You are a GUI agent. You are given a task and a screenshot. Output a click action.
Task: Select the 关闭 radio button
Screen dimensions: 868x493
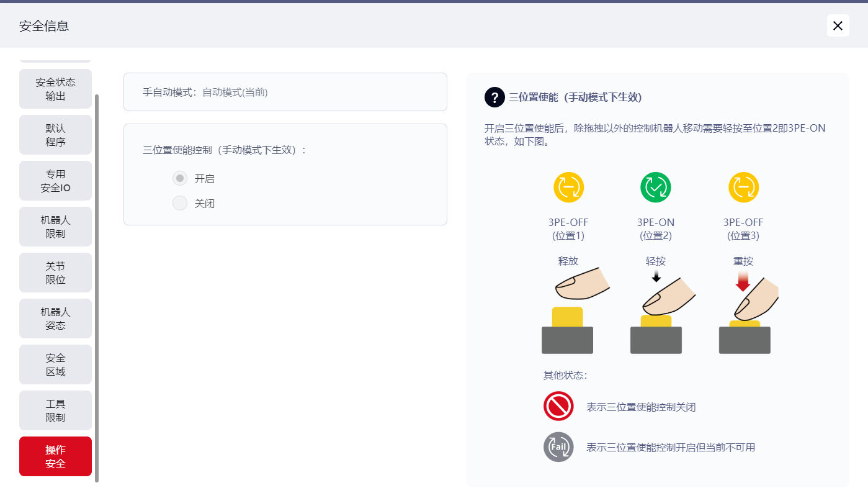pos(180,204)
